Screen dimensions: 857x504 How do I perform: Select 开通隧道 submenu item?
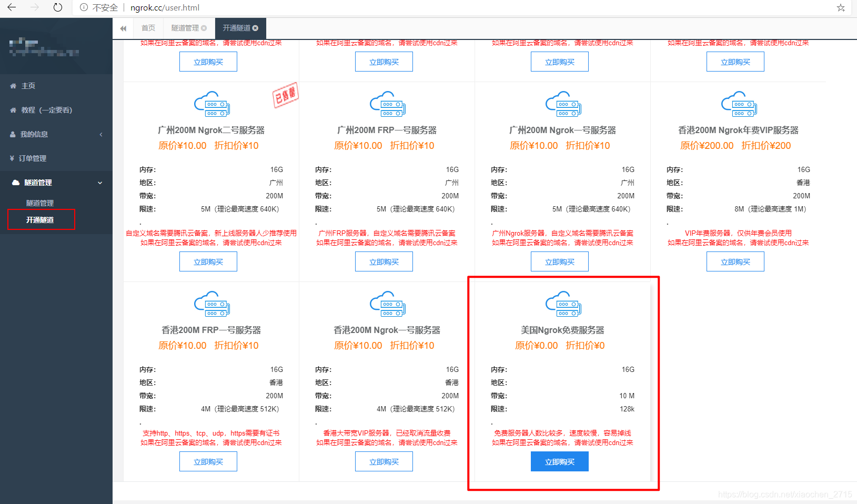click(x=40, y=220)
